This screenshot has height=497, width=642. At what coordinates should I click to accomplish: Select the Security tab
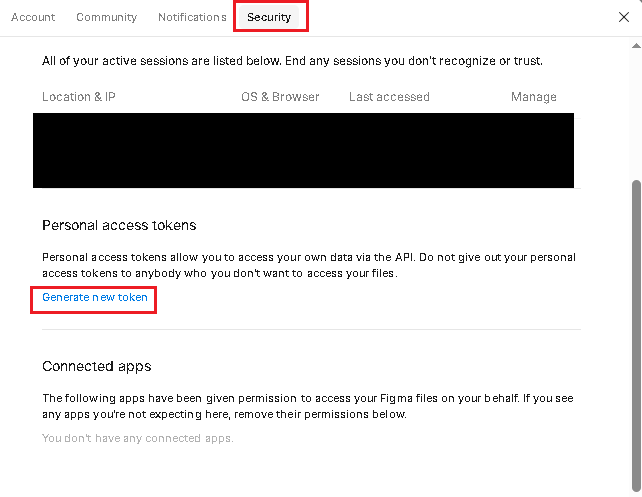coord(269,17)
